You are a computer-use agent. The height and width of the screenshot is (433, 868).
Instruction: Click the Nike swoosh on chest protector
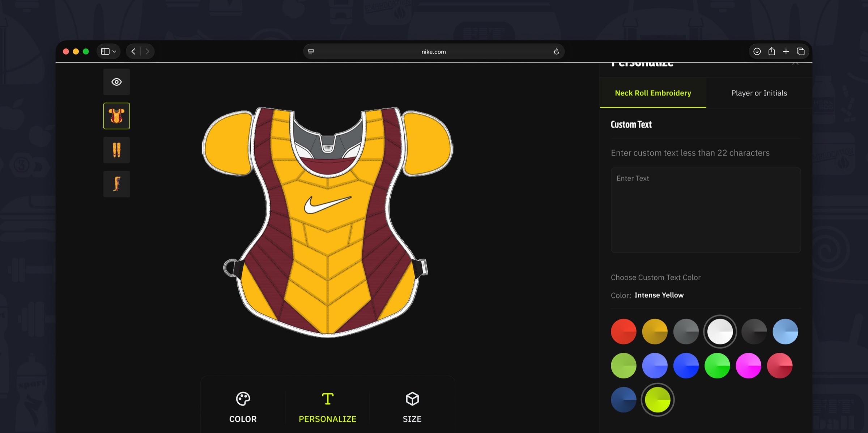pos(327,205)
